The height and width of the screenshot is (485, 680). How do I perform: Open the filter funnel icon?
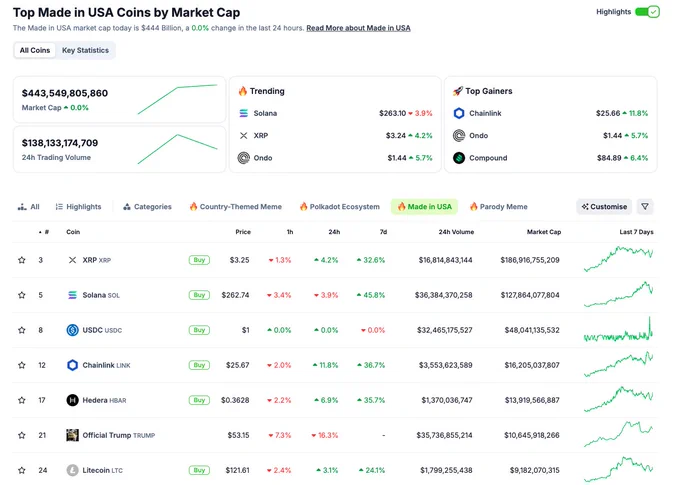pyautogui.click(x=645, y=206)
